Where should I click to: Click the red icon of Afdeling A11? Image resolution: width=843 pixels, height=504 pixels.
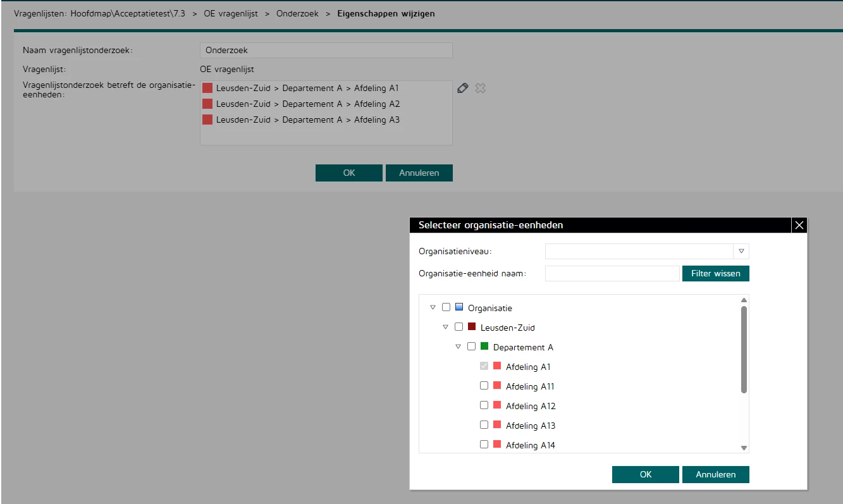tap(497, 386)
